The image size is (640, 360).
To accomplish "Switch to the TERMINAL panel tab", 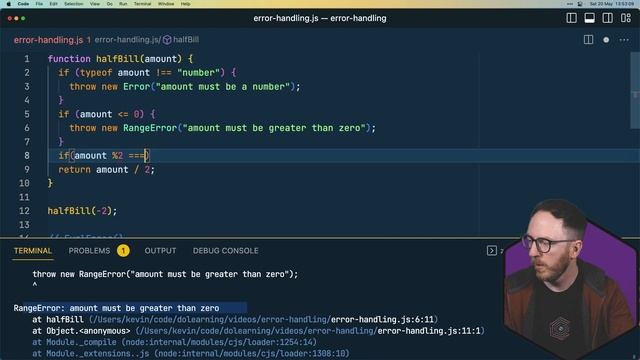I will [x=33, y=251].
